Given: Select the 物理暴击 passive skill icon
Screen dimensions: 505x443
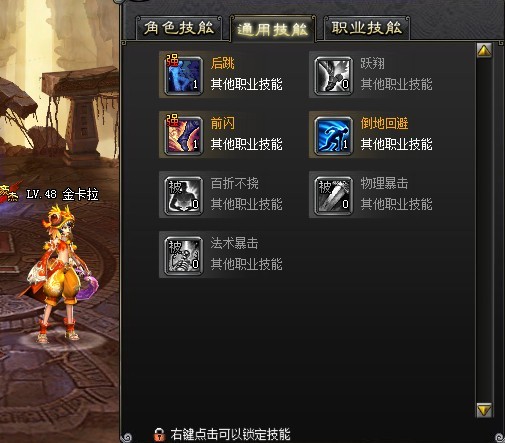Looking at the screenshot, I should 333,196.
